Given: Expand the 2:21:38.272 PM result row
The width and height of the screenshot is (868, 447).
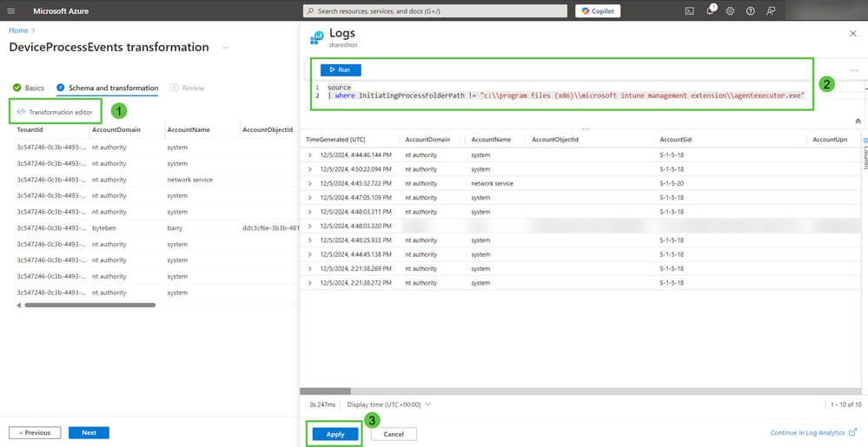Looking at the screenshot, I should pyautogui.click(x=310, y=283).
